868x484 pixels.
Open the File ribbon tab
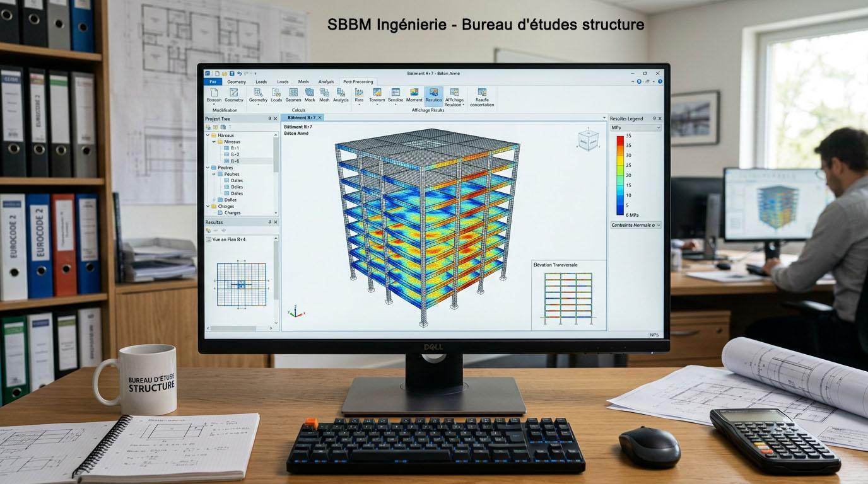tap(213, 82)
